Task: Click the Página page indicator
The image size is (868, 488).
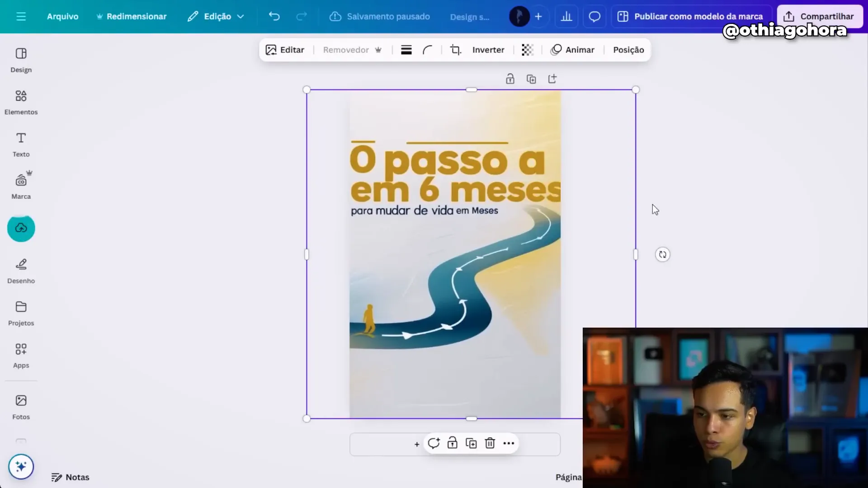Action: click(x=568, y=477)
